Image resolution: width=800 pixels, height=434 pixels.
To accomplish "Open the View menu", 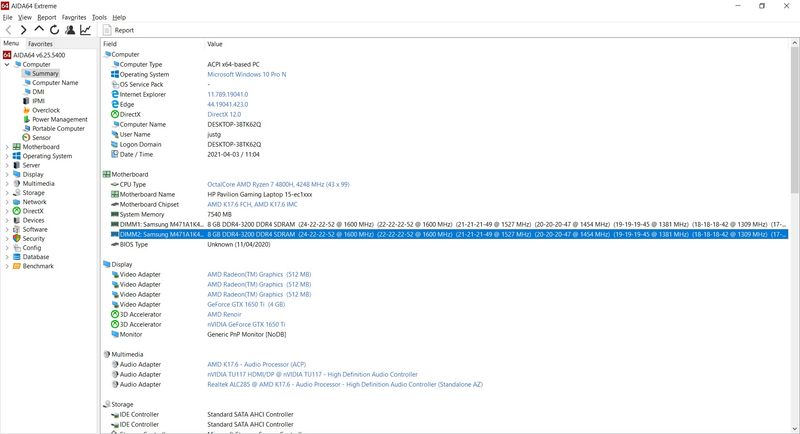I will (x=24, y=17).
